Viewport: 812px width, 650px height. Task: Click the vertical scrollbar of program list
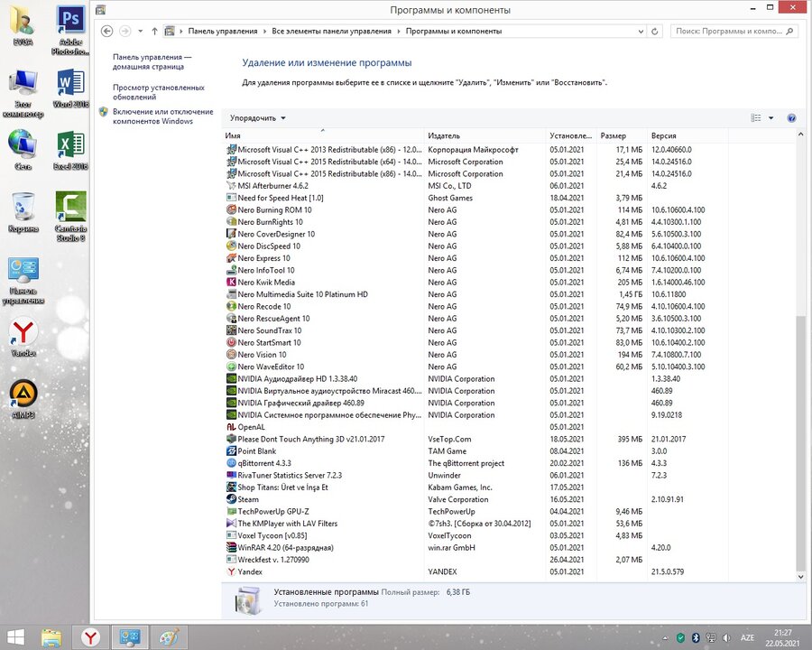[x=800, y=442]
